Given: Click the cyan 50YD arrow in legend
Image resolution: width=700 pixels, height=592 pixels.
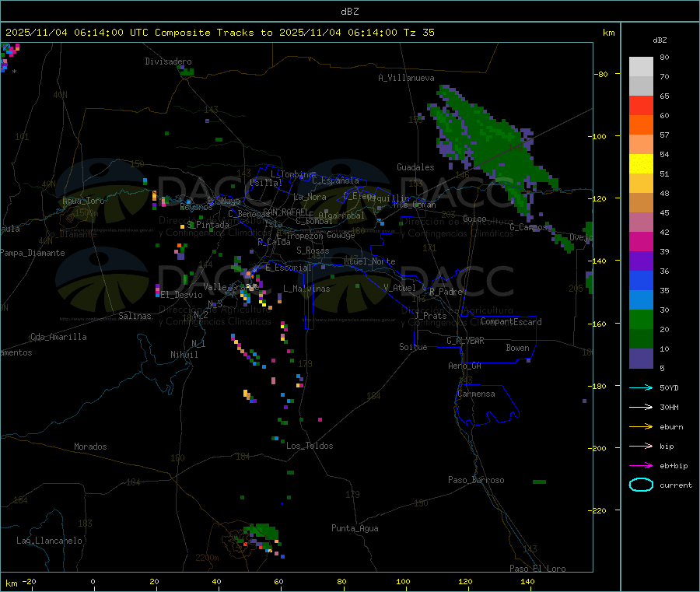Looking at the screenshot, I should tap(641, 387).
